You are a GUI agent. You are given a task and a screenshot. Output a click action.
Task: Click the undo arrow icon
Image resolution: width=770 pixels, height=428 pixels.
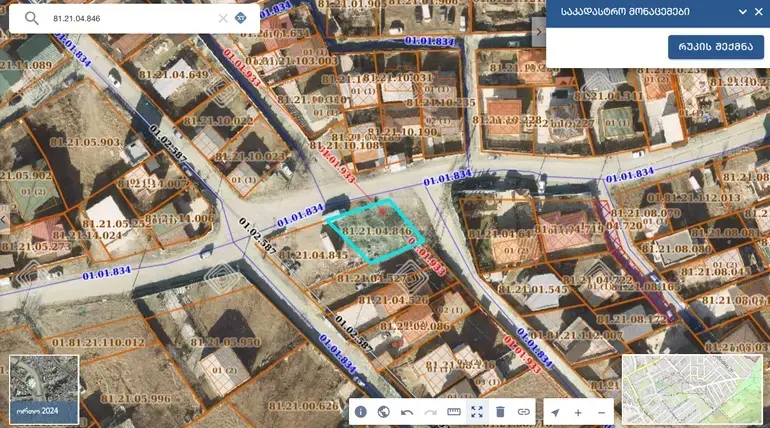pos(407,412)
